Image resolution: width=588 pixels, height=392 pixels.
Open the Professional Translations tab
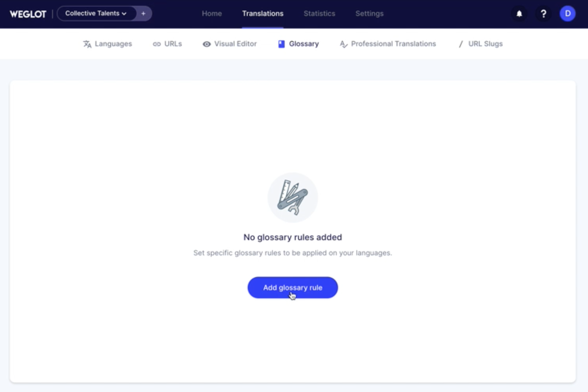[388, 44]
